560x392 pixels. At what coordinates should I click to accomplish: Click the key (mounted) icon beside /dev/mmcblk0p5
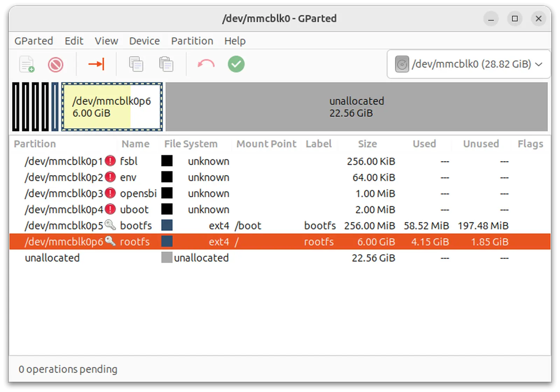click(x=110, y=225)
